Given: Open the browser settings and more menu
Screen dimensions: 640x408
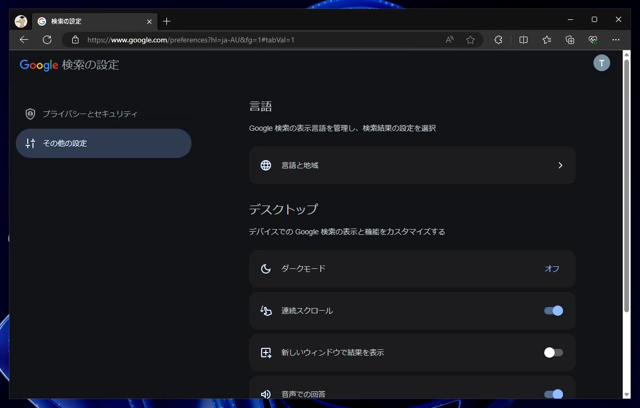Looking at the screenshot, I should (x=616, y=40).
